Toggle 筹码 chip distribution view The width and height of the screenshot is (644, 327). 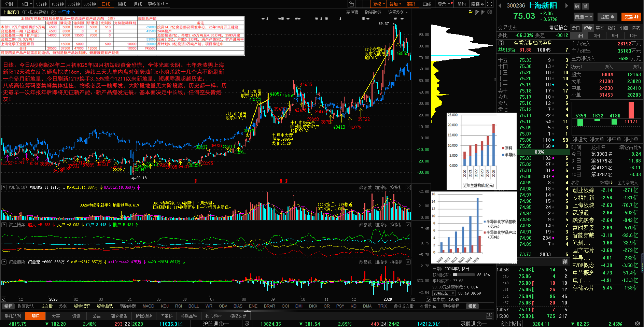tap(411, 4)
